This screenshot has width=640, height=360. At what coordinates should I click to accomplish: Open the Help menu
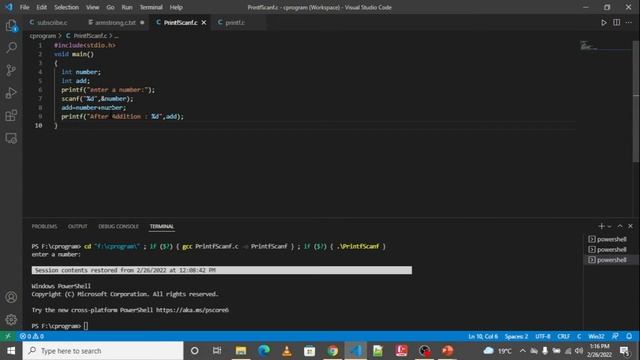point(176,7)
